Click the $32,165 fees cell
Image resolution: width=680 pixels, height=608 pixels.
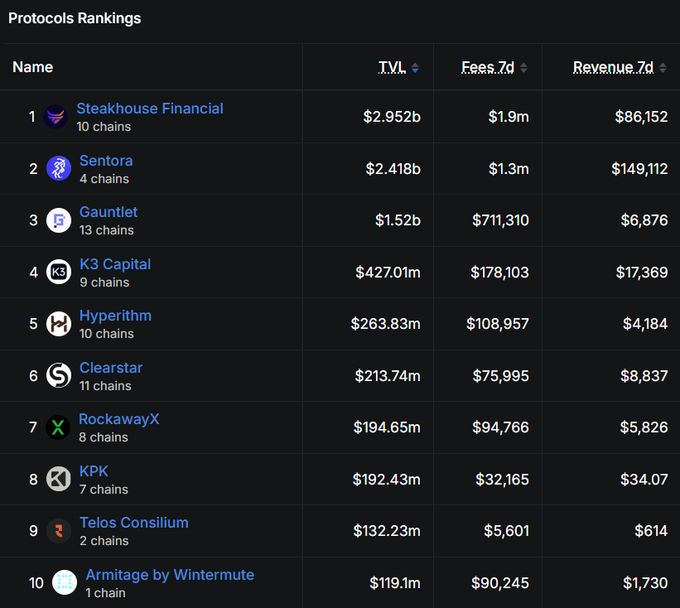(502, 480)
